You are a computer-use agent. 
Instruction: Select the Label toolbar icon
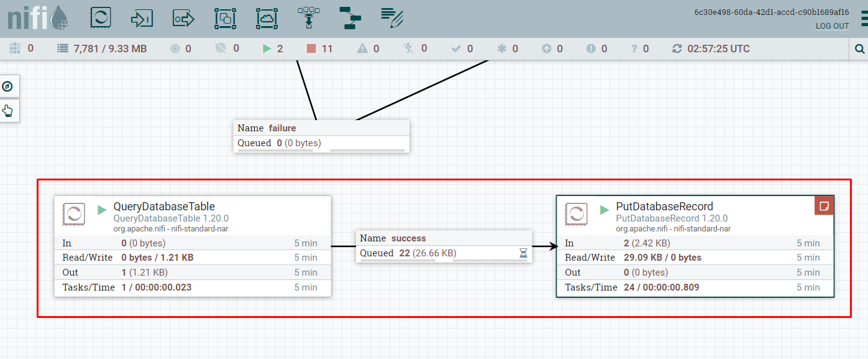coord(391,18)
